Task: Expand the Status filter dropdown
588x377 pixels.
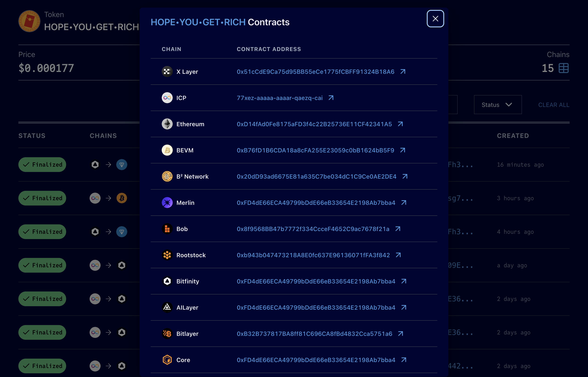Action: pyautogui.click(x=498, y=105)
